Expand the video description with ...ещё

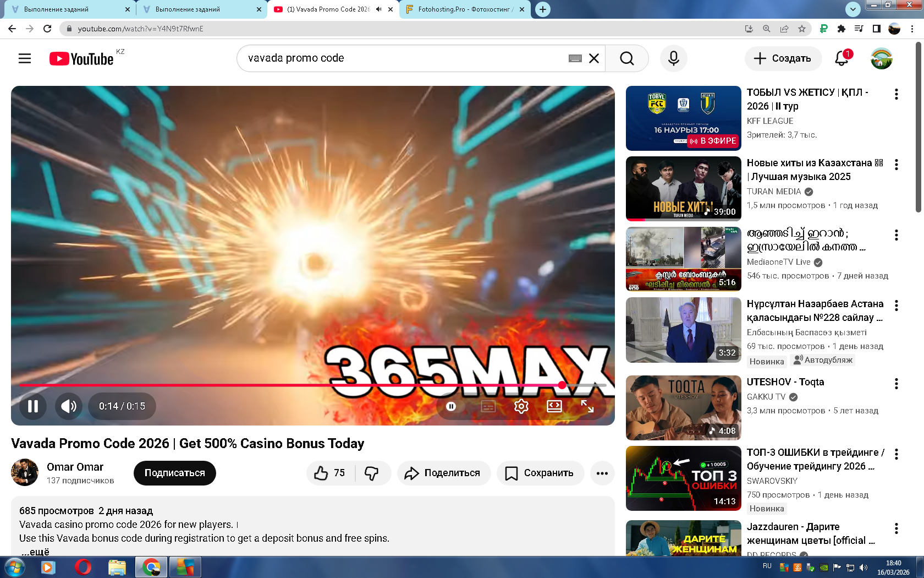(35, 552)
